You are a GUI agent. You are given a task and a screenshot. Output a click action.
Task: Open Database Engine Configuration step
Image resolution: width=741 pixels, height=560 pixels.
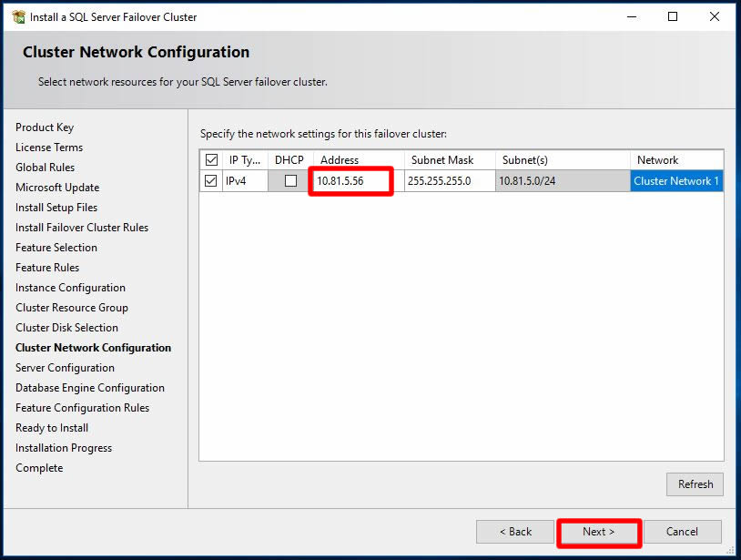point(90,388)
